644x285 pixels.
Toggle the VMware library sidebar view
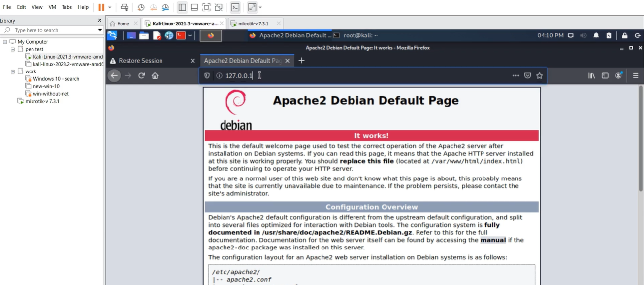point(182,7)
